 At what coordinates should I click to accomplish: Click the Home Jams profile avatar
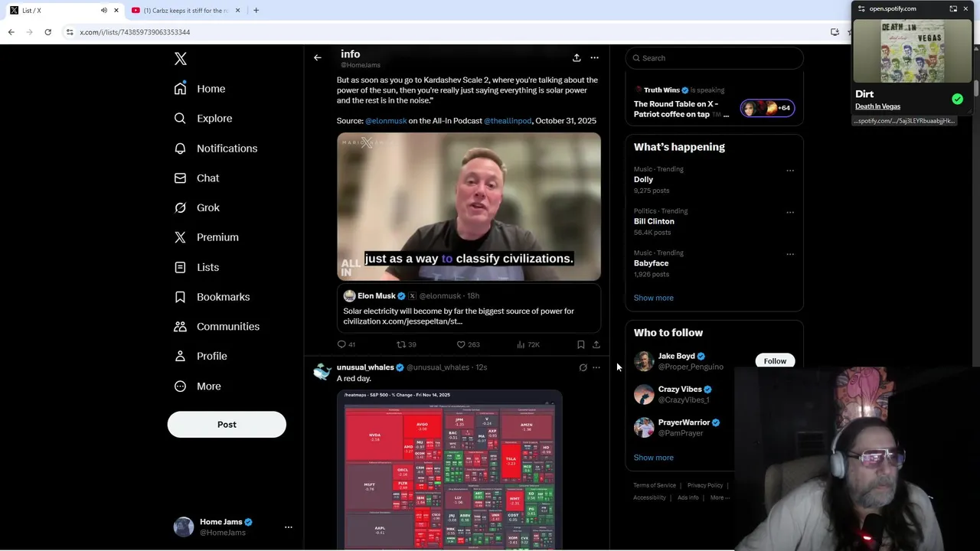[x=184, y=527]
